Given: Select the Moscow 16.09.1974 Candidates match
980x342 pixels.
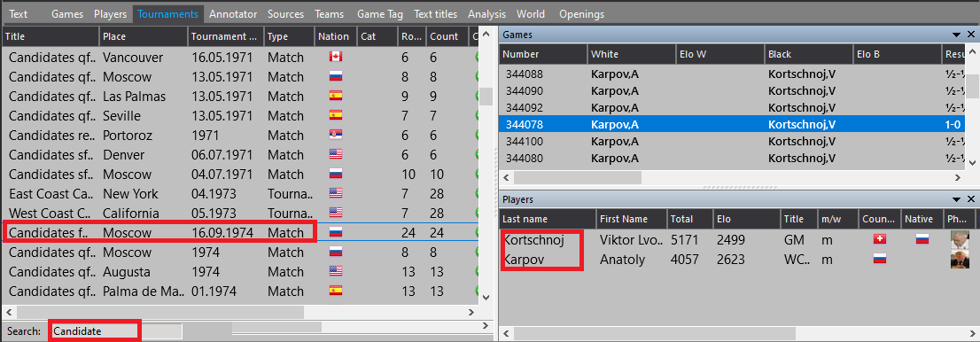Looking at the screenshot, I should click(x=240, y=233).
